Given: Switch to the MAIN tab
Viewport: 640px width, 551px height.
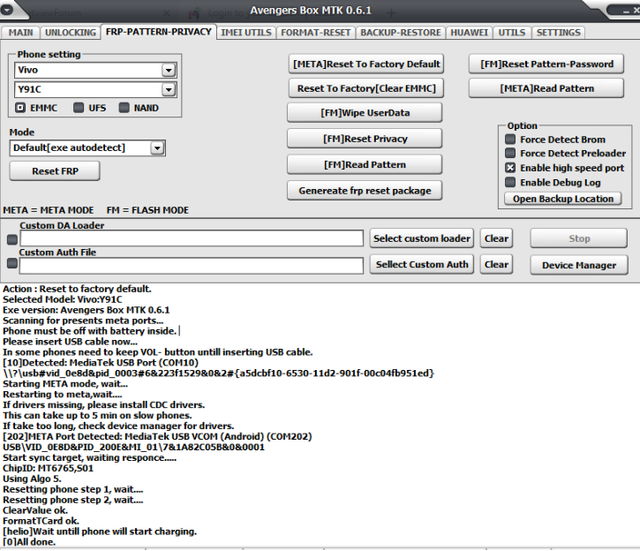Looking at the screenshot, I should (20, 33).
